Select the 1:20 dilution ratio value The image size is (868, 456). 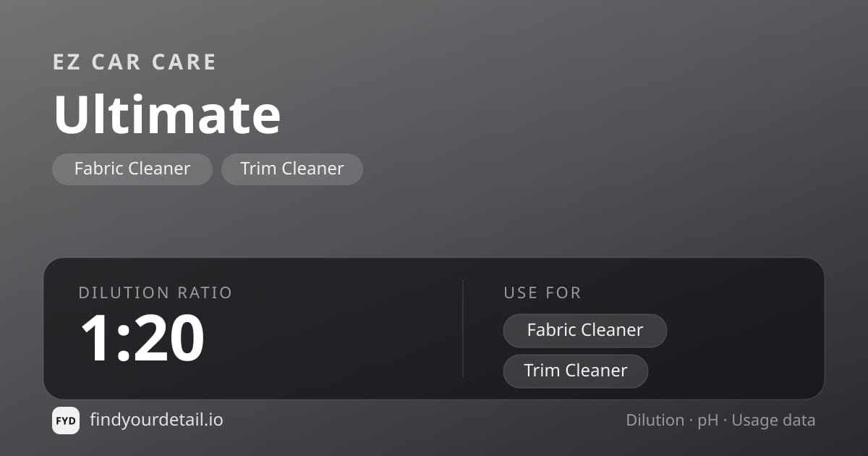click(x=142, y=338)
